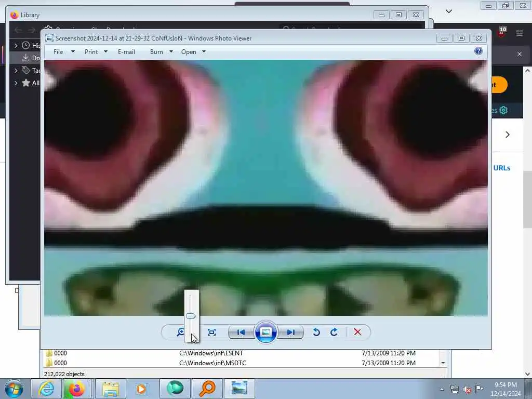
Task: Open Action Center flag icon
Action: coord(479,389)
